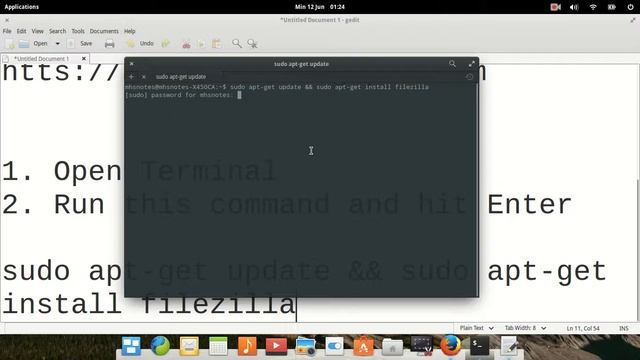The height and width of the screenshot is (360, 640).
Task: Click the Save button in gedit toolbar
Action: [81, 44]
